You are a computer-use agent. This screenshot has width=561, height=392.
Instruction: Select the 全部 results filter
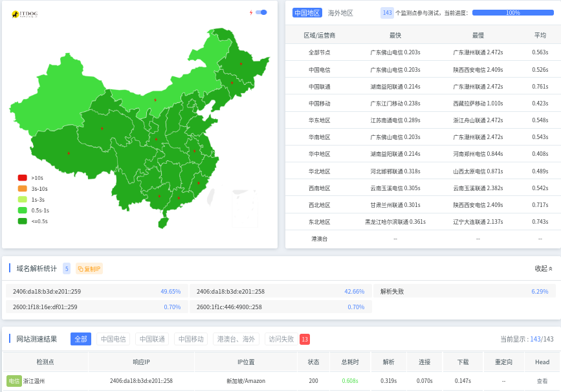click(81, 339)
